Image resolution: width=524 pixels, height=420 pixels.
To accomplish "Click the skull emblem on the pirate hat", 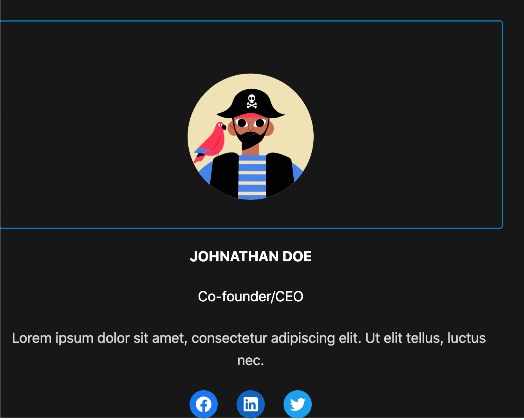I will (252, 101).
